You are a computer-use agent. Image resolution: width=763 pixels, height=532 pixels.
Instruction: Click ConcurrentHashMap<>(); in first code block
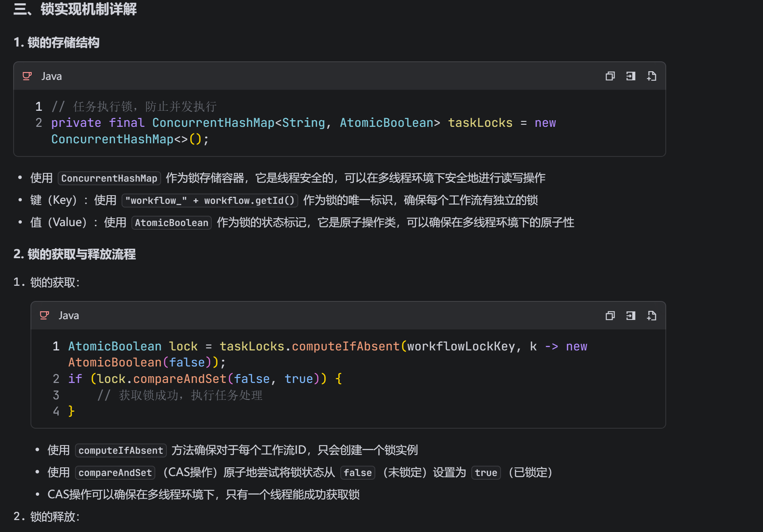[x=130, y=139]
